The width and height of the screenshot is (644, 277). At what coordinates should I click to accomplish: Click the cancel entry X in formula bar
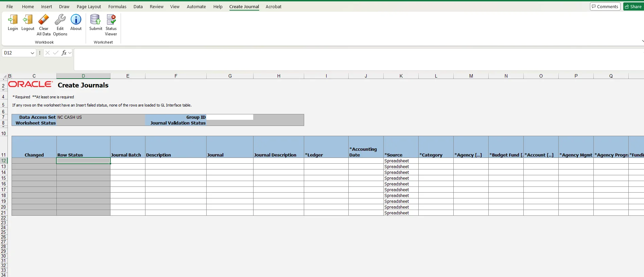coord(48,53)
